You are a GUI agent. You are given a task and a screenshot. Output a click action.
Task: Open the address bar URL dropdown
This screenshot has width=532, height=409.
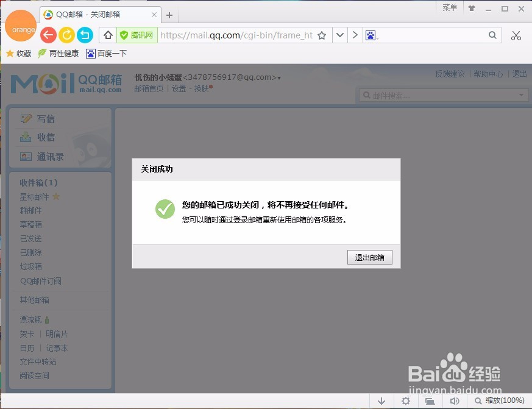point(339,35)
